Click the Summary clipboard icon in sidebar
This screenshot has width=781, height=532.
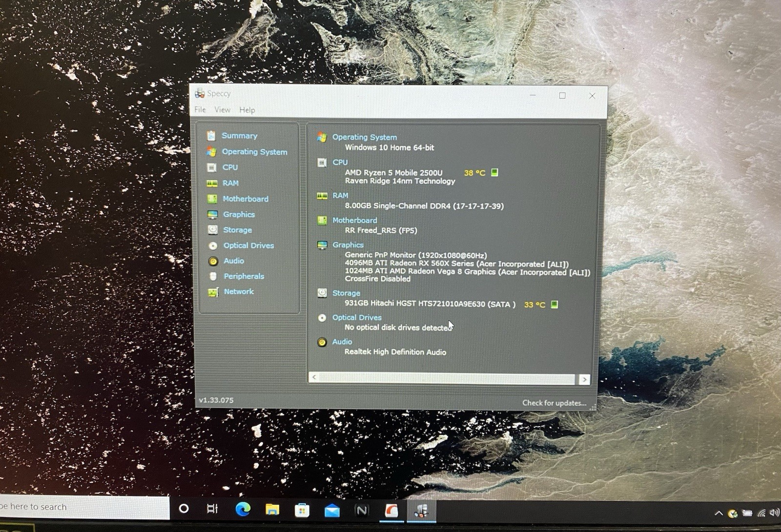point(211,136)
